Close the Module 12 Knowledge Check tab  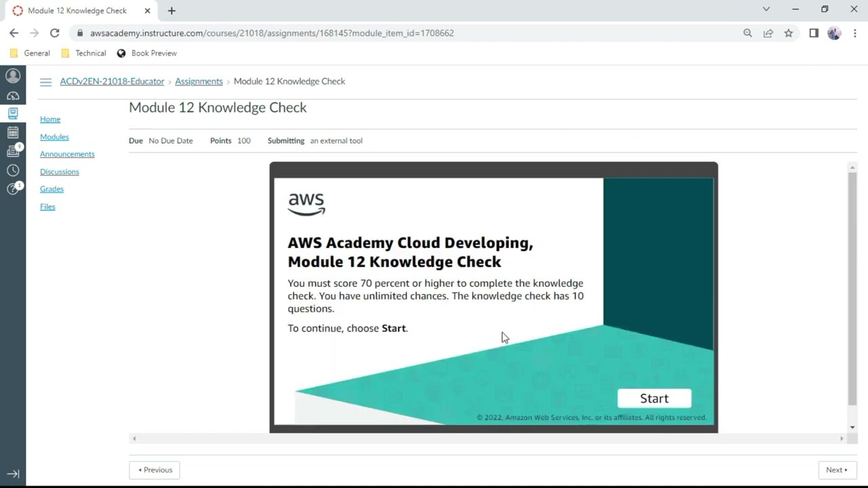[147, 11]
